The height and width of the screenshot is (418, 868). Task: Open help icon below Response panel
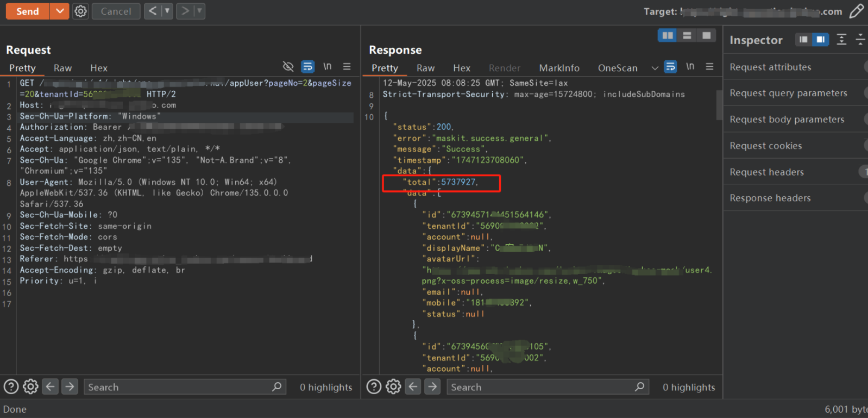point(374,386)
